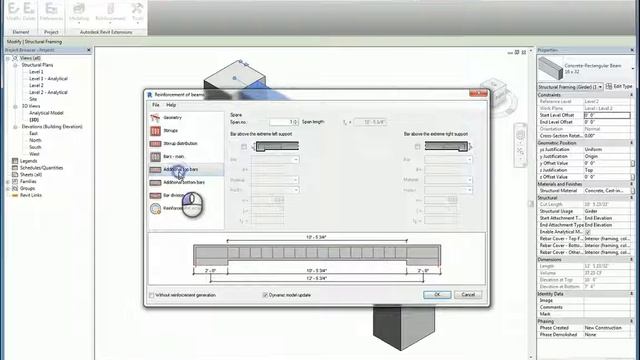
Task: Collapse the 3D Views tree node
Action: click(x=15, y=107)
